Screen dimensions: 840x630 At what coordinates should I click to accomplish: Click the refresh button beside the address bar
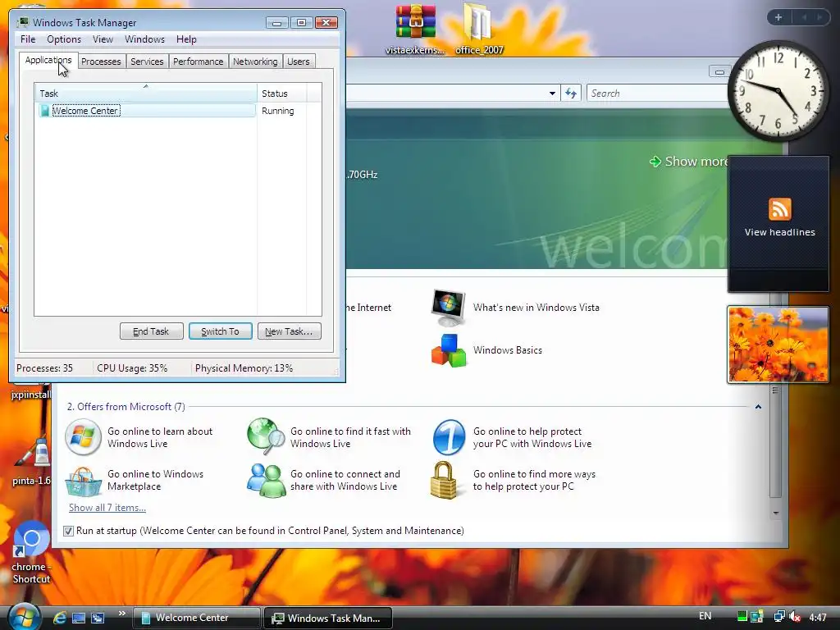point(571,94)
